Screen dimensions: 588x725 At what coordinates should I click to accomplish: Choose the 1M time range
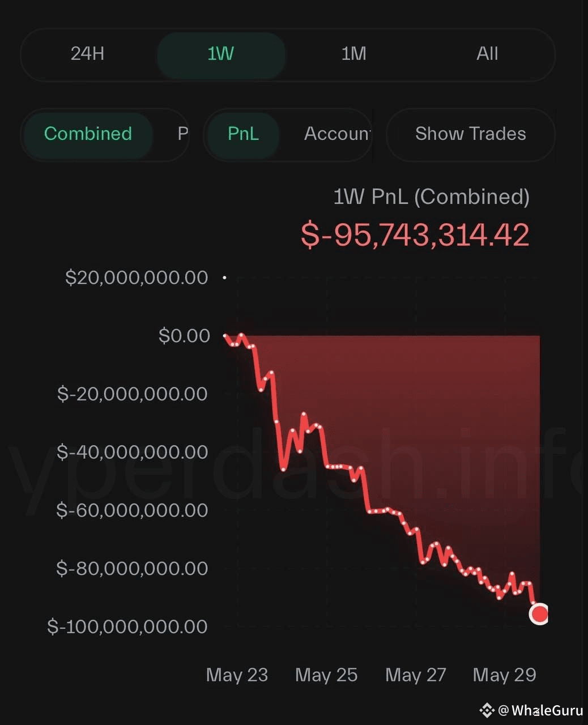354,54
